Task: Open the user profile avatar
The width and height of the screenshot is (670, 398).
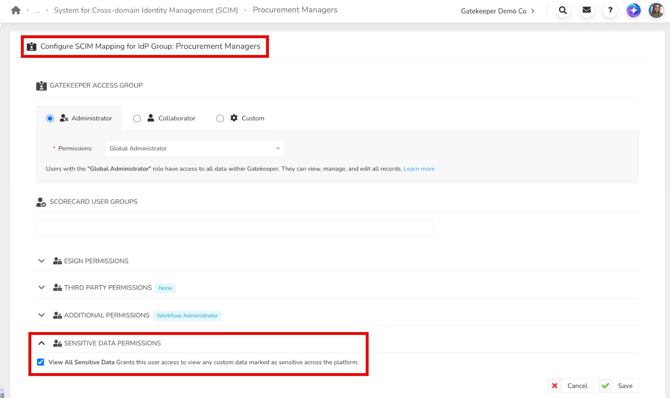Action: 656,10
